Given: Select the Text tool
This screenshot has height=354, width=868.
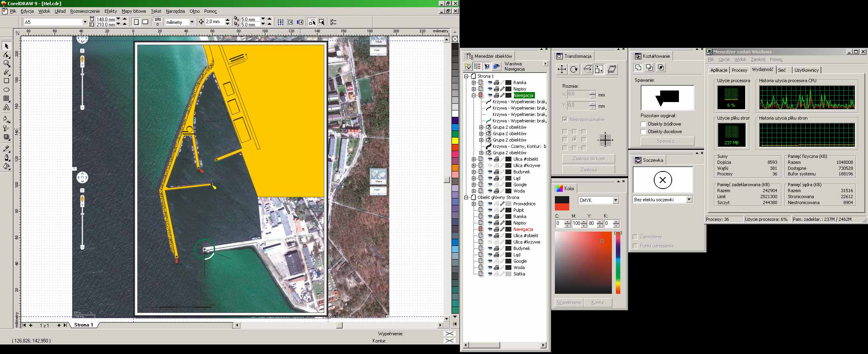Looking at the screenshot, I should (6, 107).
